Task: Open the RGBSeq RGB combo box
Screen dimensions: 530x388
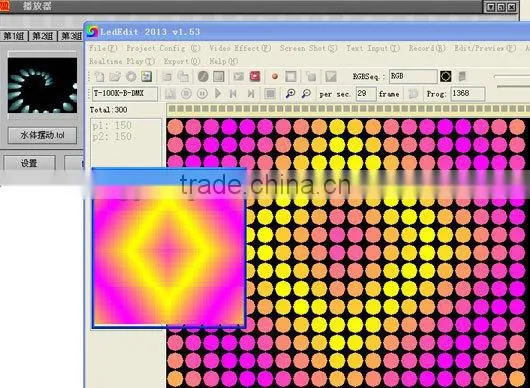Action: (x=413, y=77)
